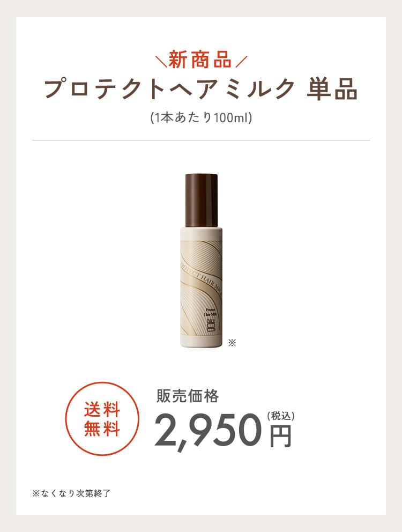This screenshot has width=402, height=532.
Task: Click the ※ mark beside the bottle
Action: (x=232, y=343)
